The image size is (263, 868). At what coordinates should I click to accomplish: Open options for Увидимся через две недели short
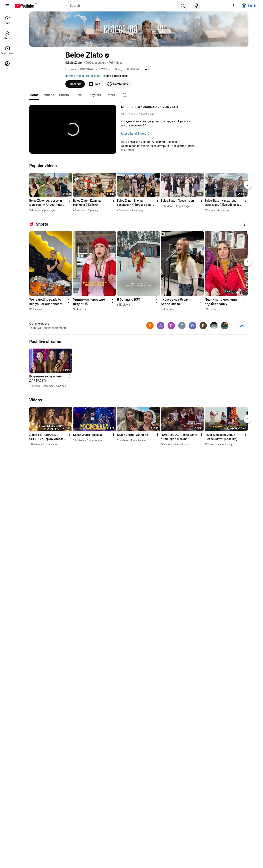112,301
